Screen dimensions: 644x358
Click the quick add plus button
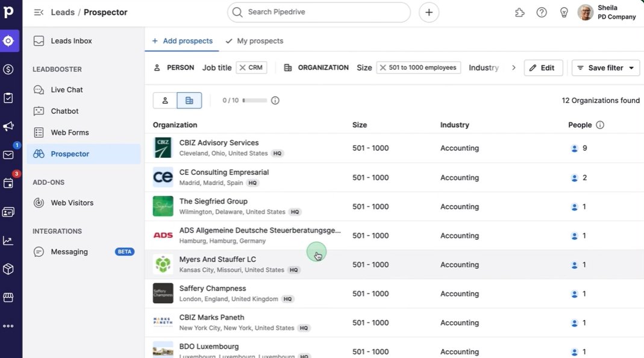click(429, 12)
